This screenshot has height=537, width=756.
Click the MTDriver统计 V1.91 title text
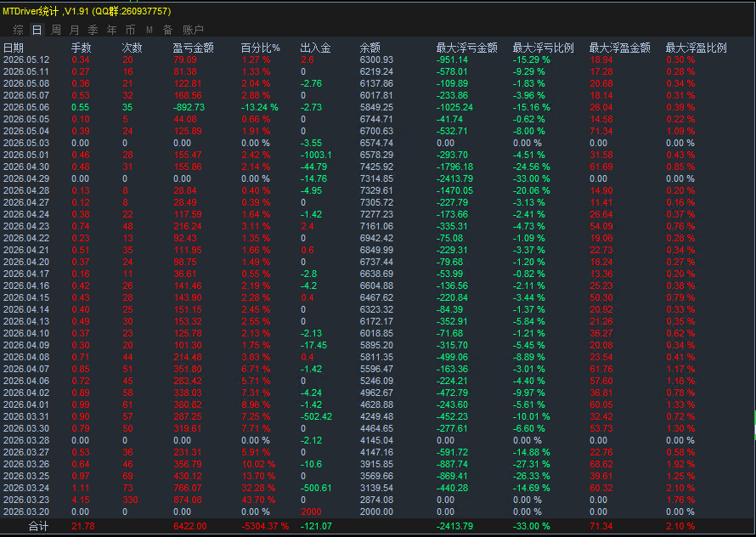pos(87,11)
